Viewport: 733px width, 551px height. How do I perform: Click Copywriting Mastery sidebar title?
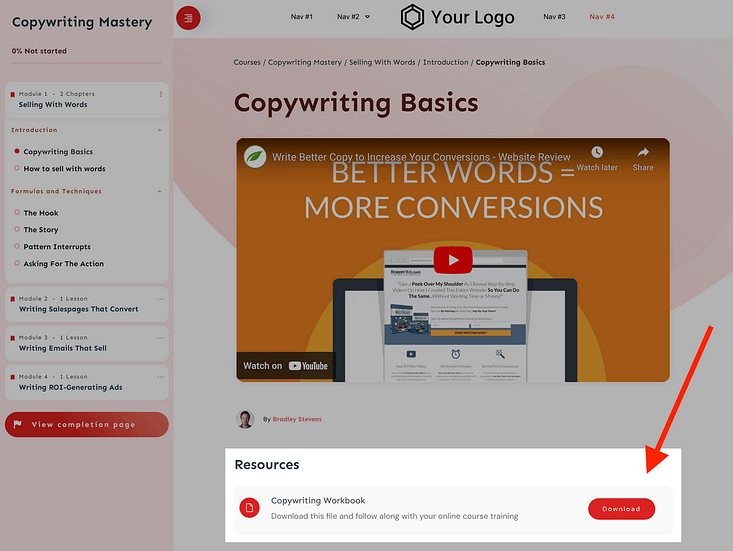pos(82,22)
